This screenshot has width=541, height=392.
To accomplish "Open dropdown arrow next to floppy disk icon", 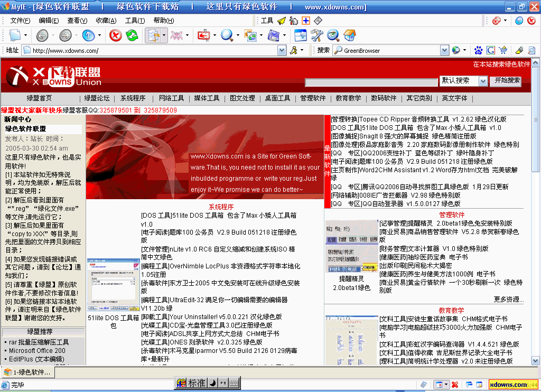I will pyautogui.click(x=284, y=35).
